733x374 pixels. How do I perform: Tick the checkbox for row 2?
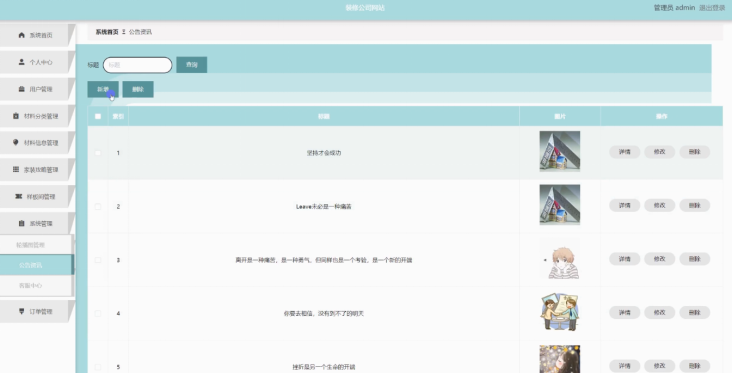[98, 206]
